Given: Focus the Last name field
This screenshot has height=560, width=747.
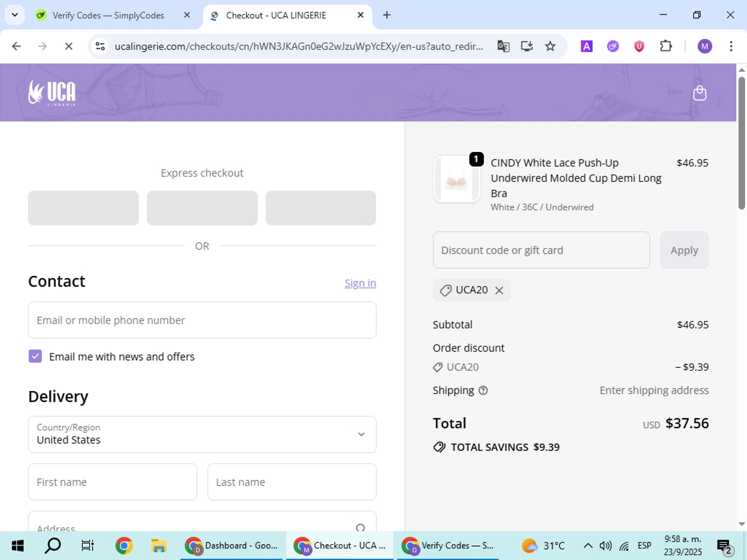Looking at the screenshot, I should (292, 482).
